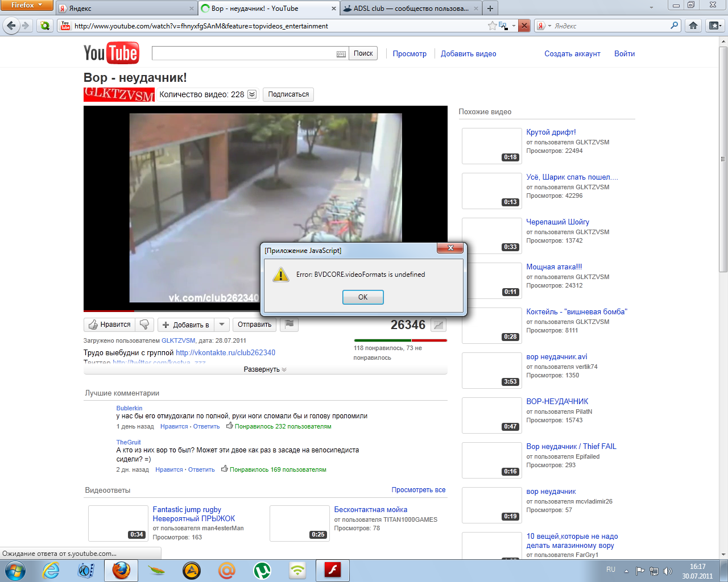
Task: Open the Windows Start orb
Action: click(15, 570)
